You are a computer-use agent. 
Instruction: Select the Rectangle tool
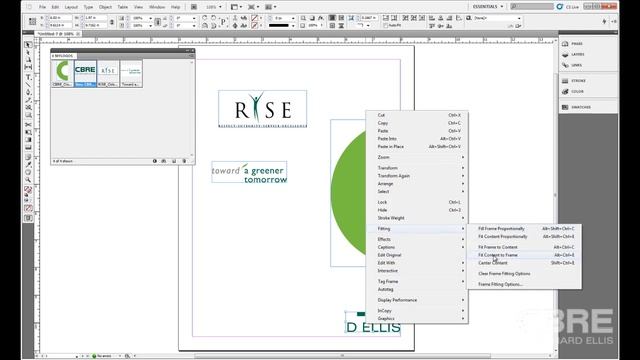point(28,116)
